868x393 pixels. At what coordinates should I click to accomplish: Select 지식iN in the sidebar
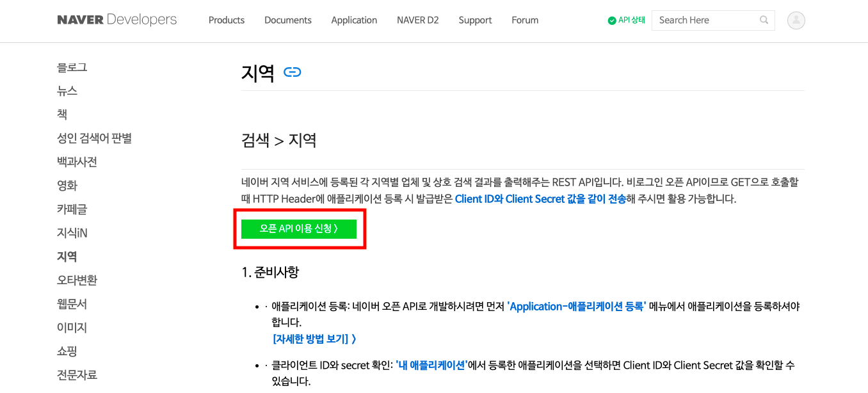(72, 233)
